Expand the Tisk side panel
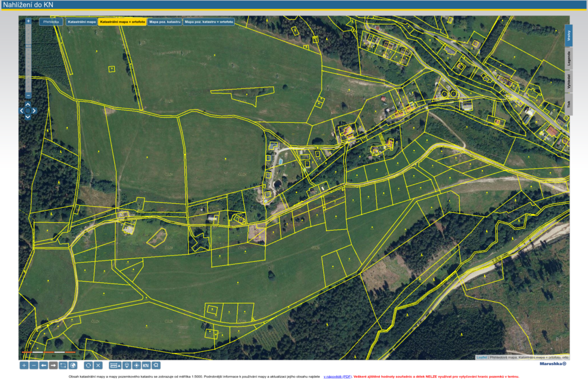This screenshot has height=380, width=588. [x=568, y=104]
